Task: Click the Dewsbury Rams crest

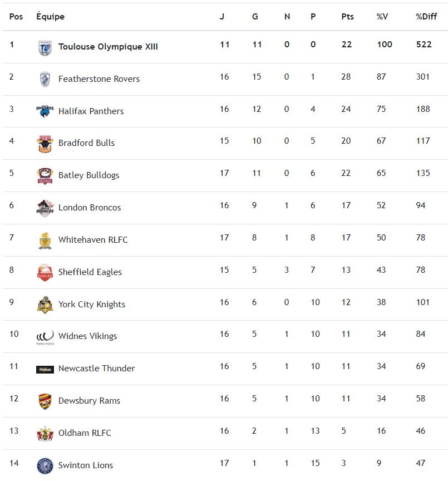Action: tap(45, 401)
